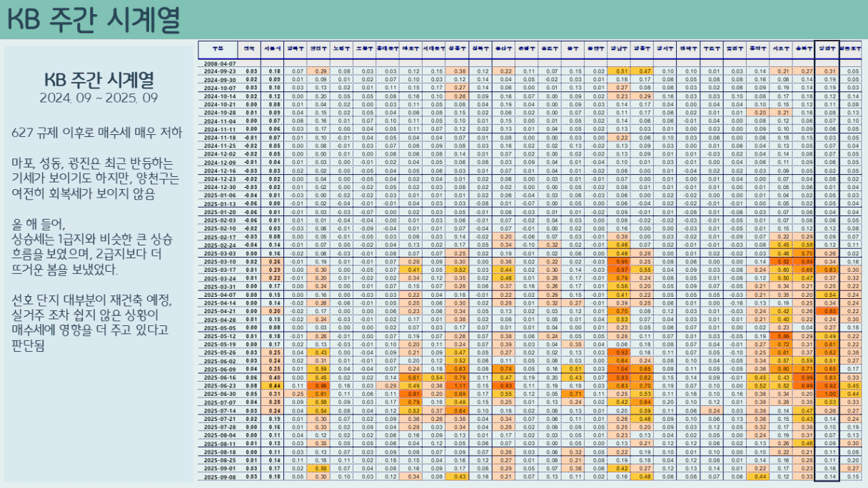Click the 2024-10-21 date cell

point(220,103)
